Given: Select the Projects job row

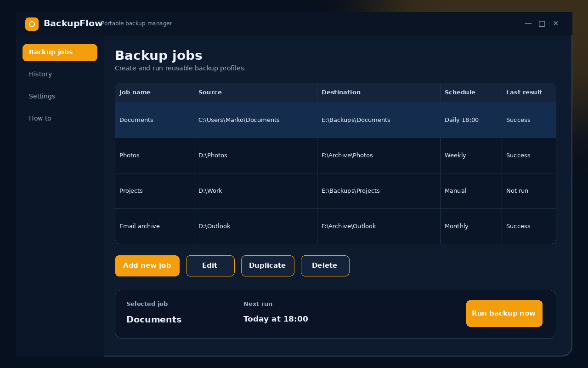Looking at the screenshot, I should pos(335,191).
